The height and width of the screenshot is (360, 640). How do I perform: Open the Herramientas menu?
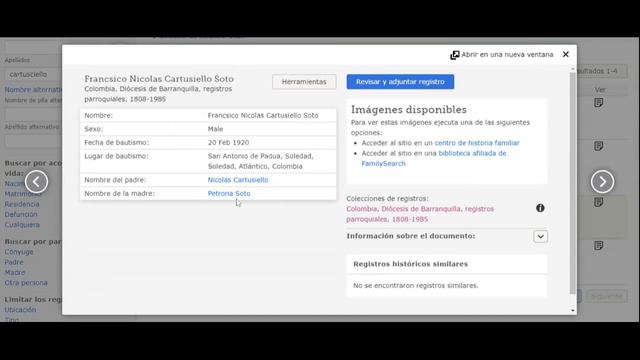[x=304, y=82]
